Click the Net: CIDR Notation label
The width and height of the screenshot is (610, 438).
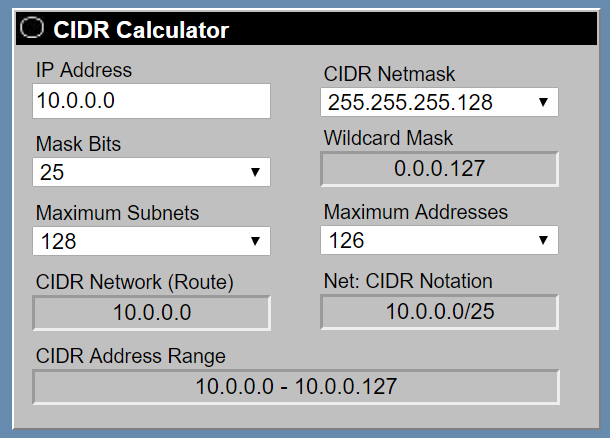408,281
